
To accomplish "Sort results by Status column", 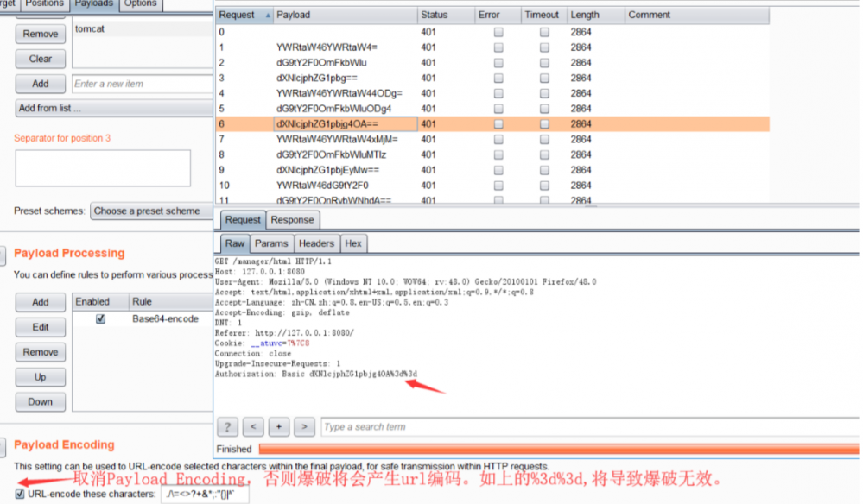I will tap(446, 16).
